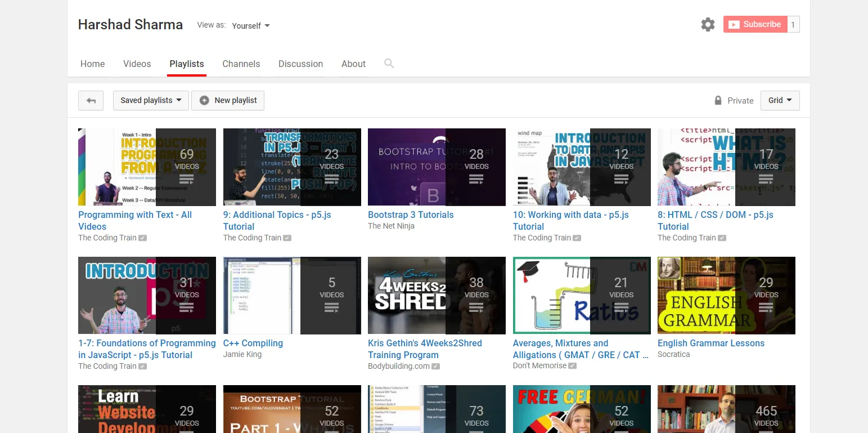Click the Bootstrap Tutorial Part 1 thumbnail

(x=292, y=409)
